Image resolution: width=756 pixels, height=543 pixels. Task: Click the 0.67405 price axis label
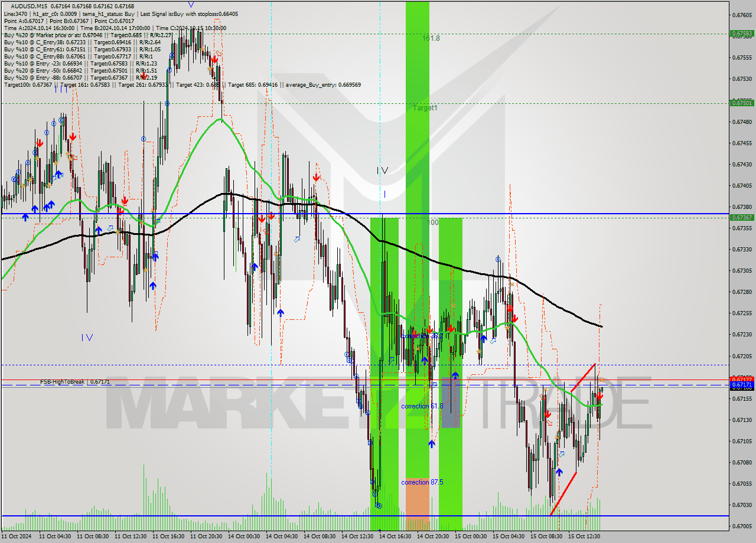[742, 185]
